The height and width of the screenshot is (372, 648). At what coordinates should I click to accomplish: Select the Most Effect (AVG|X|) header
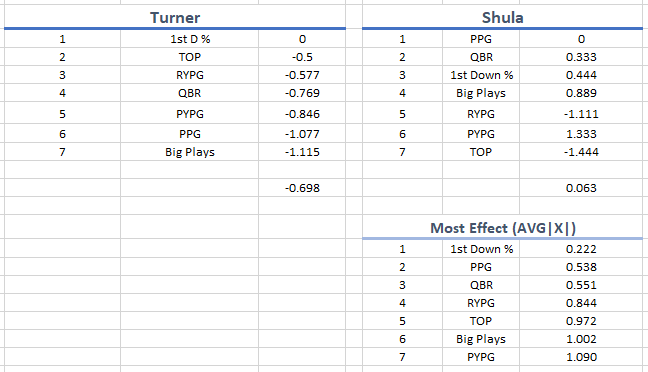click(502, 228)
